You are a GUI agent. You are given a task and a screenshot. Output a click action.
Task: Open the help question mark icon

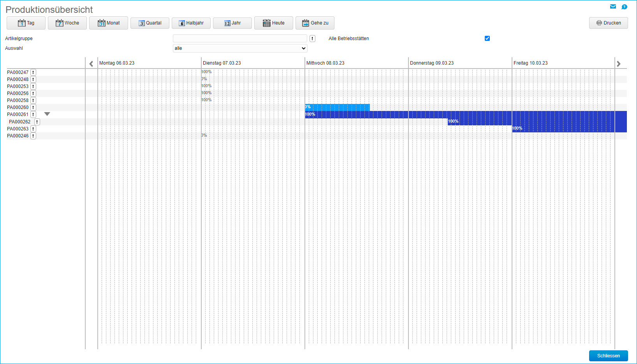click(624, 7)
